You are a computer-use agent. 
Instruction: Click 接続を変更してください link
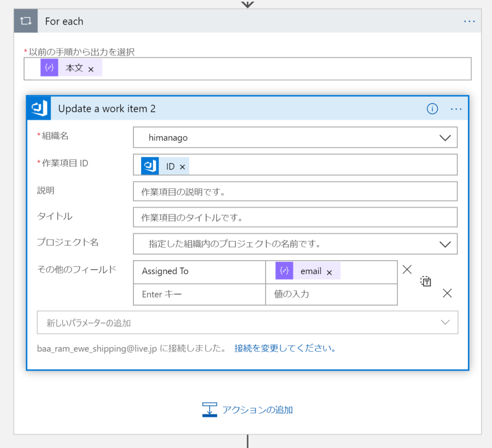tap(285, 348)
